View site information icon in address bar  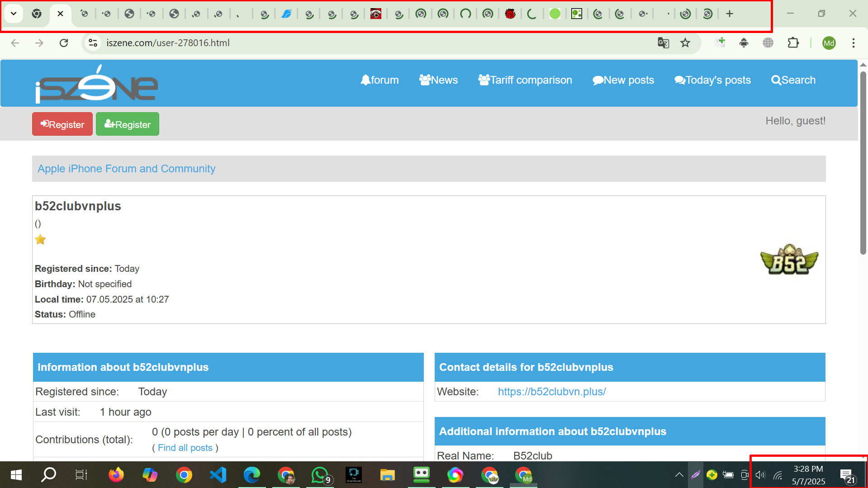coord(93,43)
